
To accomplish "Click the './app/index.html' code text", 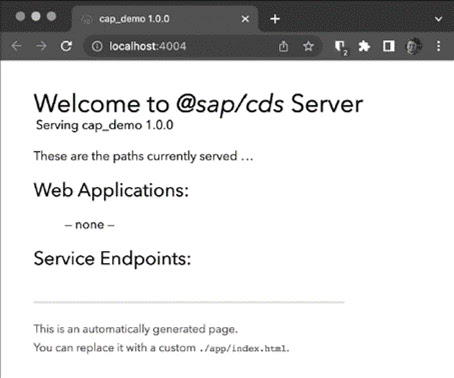I will pyautogui.click(x=243, y=349).
